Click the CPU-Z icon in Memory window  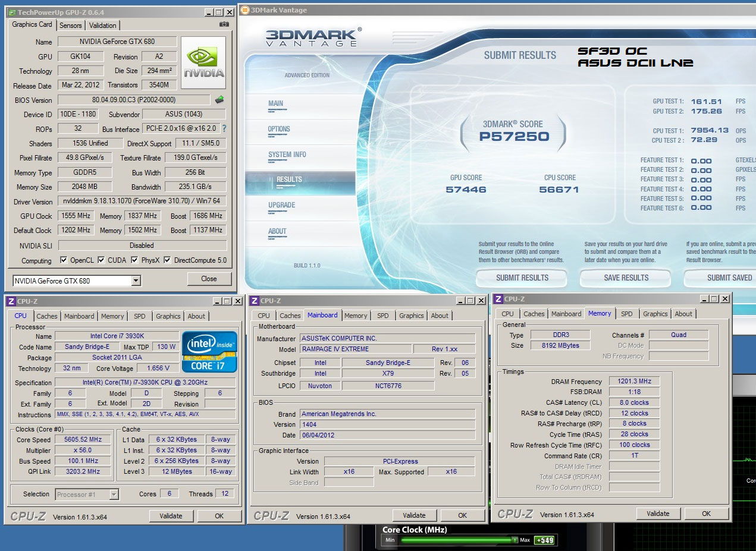(x=497, y=299)
